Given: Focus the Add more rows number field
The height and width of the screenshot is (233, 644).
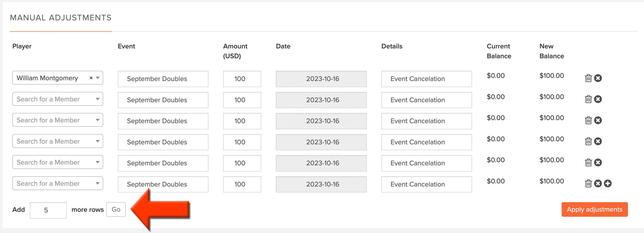Looking at the screenshot, I should point(48,210).
